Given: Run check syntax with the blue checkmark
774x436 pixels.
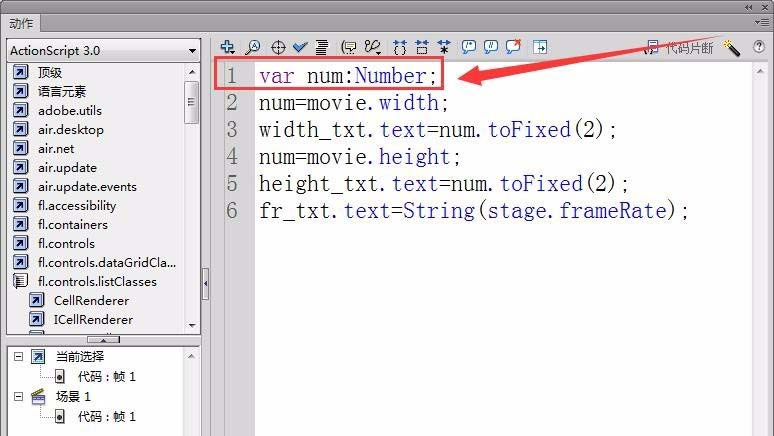Looking at the screenshot, I should click(x=300, y=47).
